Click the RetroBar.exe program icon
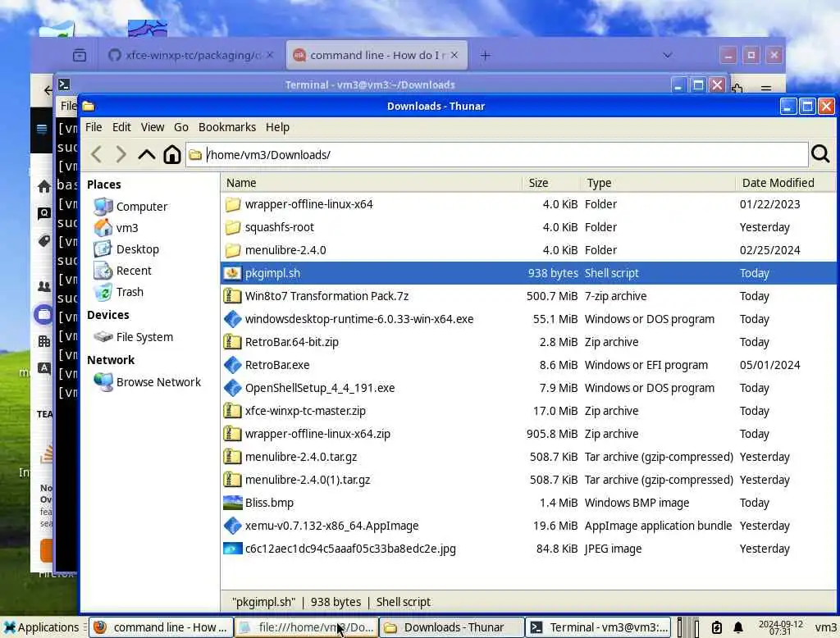 (232, 366)
